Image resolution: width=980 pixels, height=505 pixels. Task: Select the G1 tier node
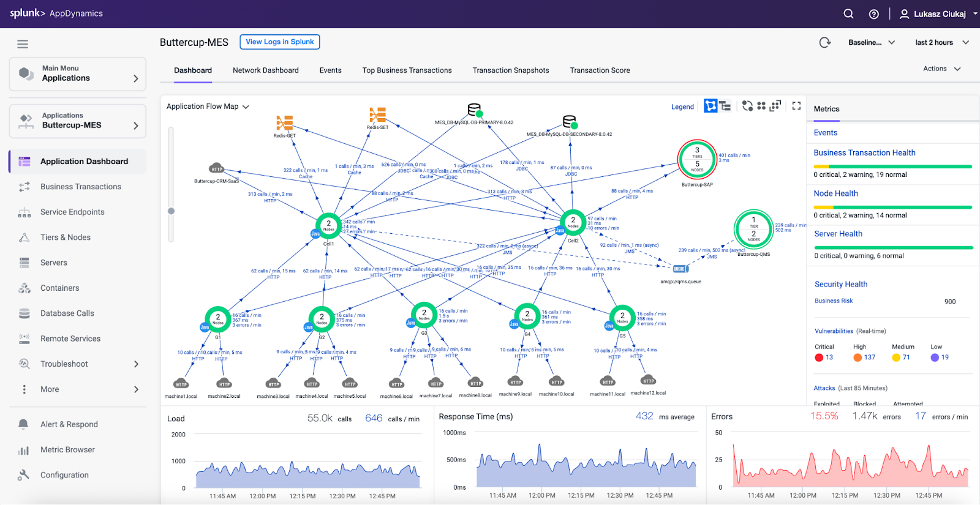tap(217, 319)
